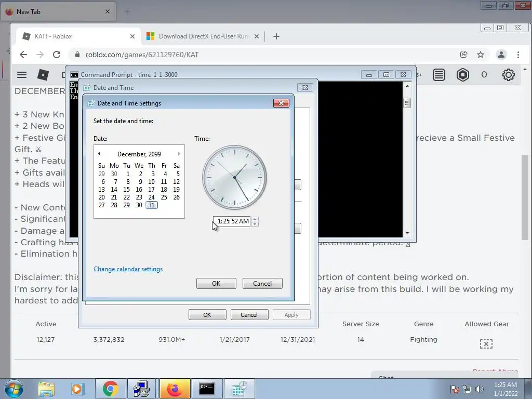
Task: Click the time input field 1:25:52 AM
Action: [233, 221]
